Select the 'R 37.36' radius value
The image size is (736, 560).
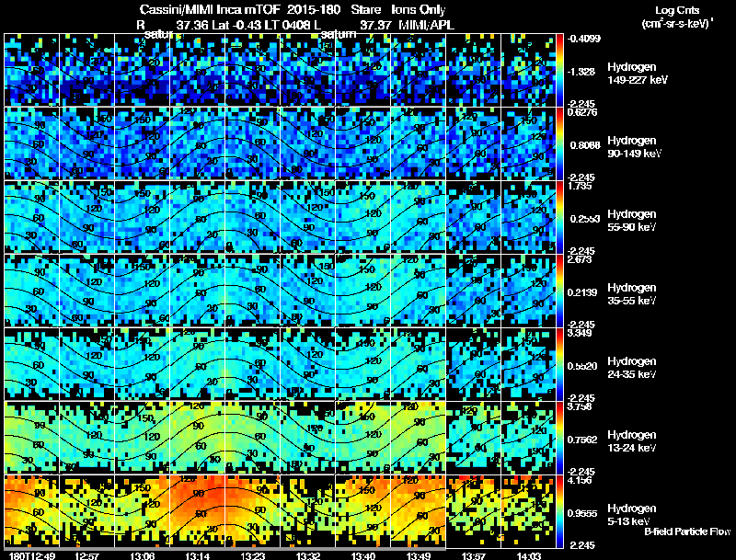(172, 25)
